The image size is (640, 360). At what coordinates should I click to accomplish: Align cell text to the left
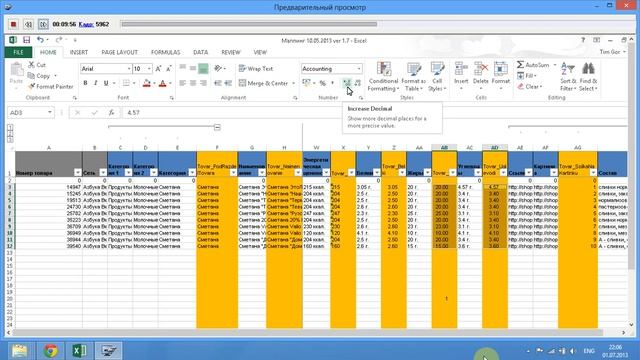pos(182,83)
